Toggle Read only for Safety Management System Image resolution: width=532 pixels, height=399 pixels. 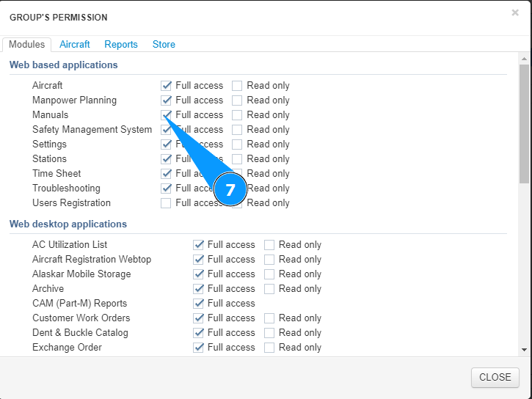click(x=237, y=130)
